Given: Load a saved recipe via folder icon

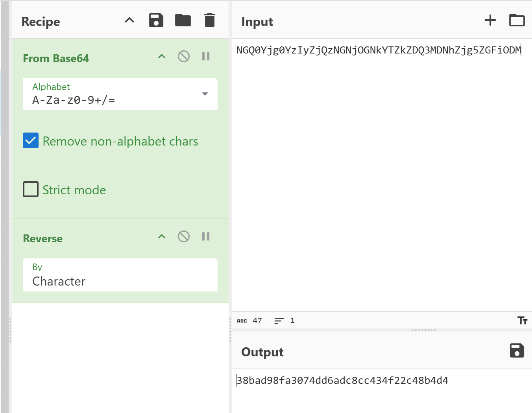Looking at the screenshot, I should (x=183, y=20).
